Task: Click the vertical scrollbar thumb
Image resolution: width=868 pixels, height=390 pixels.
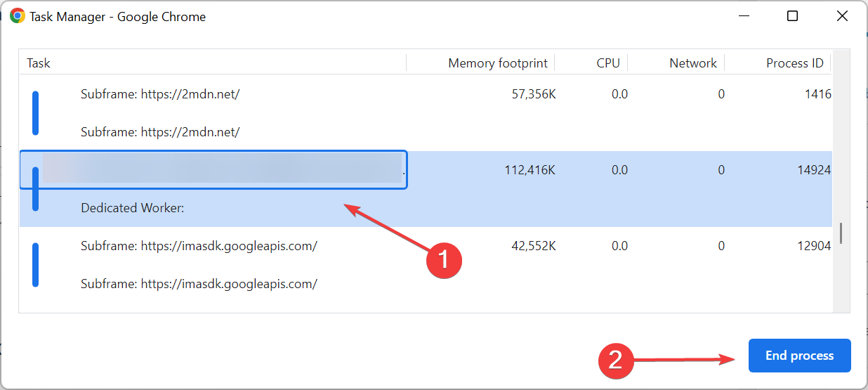Action: [841, 233]
